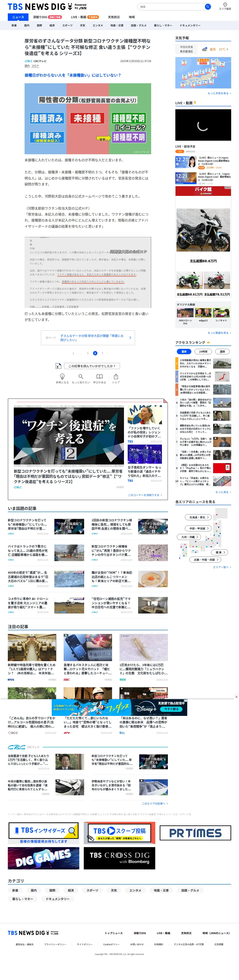Open the シノキャリ video thumbnail
239x980 pixels.
(221, 313)
